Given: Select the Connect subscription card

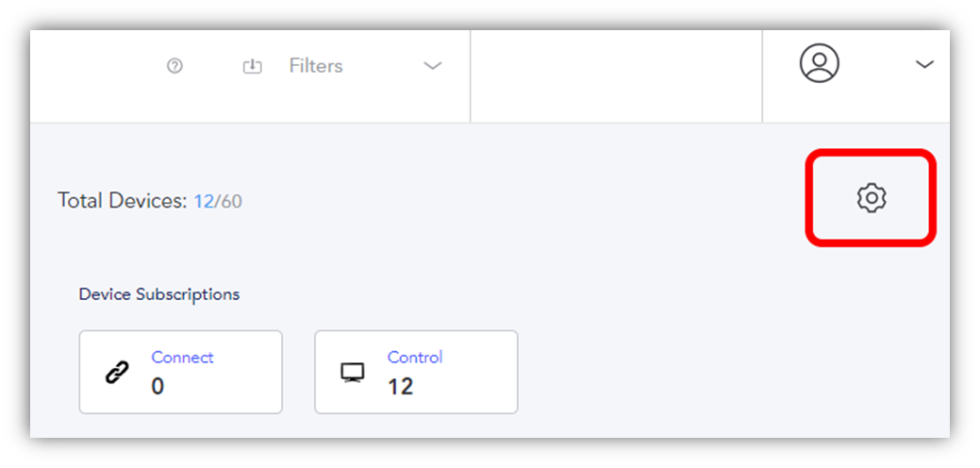Looking at the screenshot, I should tap(180, 372).
